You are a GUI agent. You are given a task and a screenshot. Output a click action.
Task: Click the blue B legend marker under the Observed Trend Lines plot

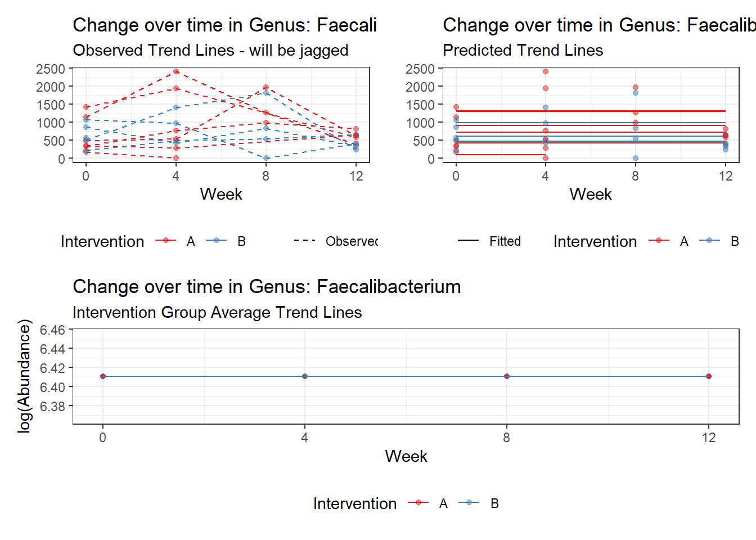coord(217,241)
